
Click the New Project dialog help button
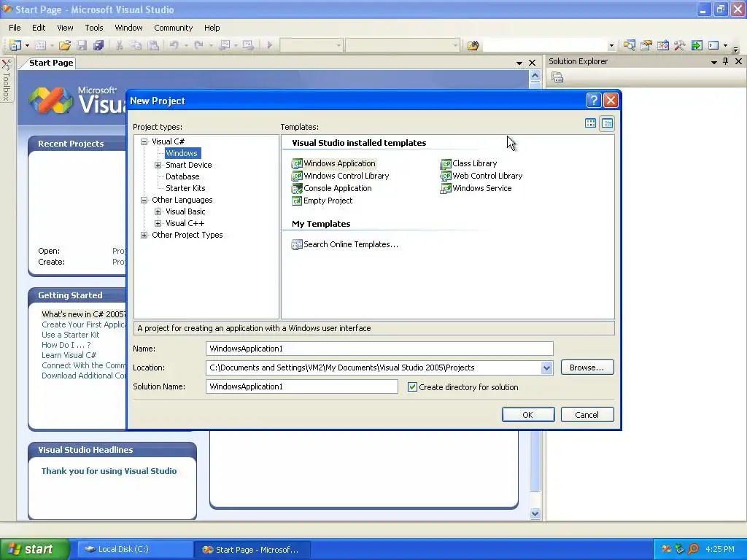pos(594,101)
